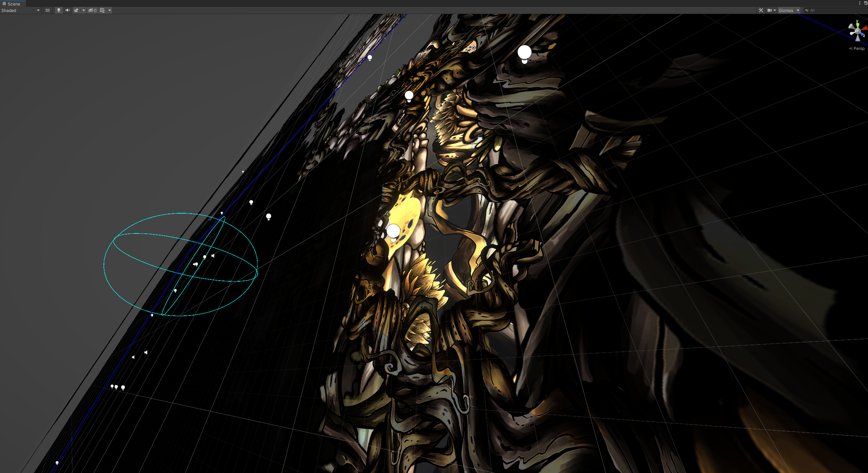The image size is (868, 473).
Task: Toggle 2D view mode
Action: pyautogui.click(x=48, y=10)
